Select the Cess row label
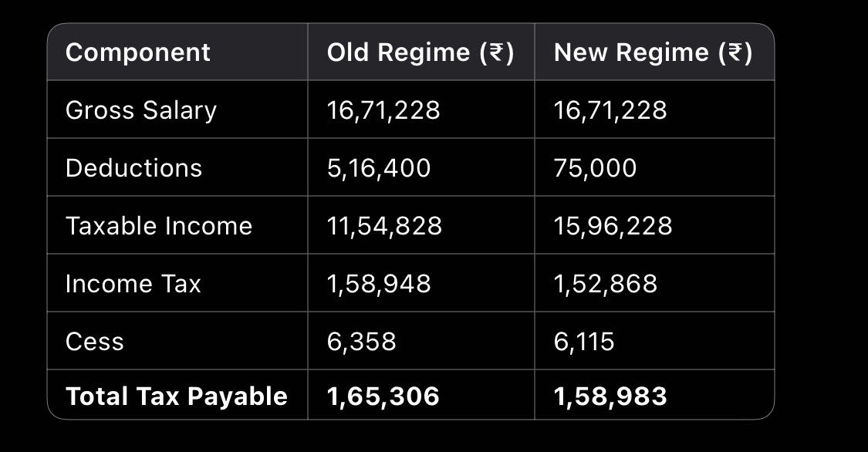The width and height of the screenshot is (868, 452). click(x=94, y=342)
